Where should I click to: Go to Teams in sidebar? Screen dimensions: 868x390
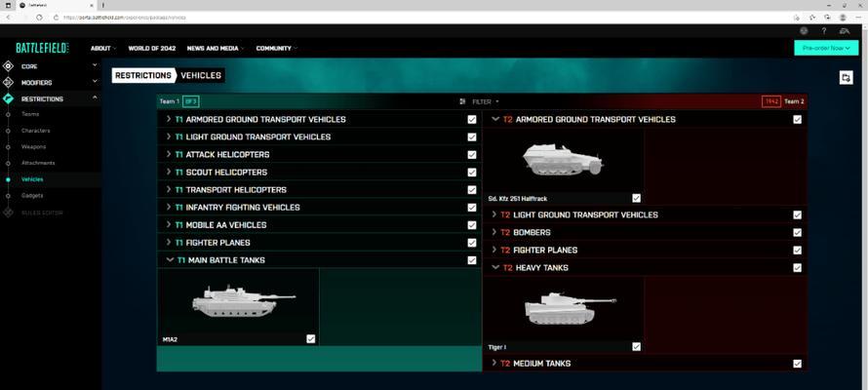point(30,114)
